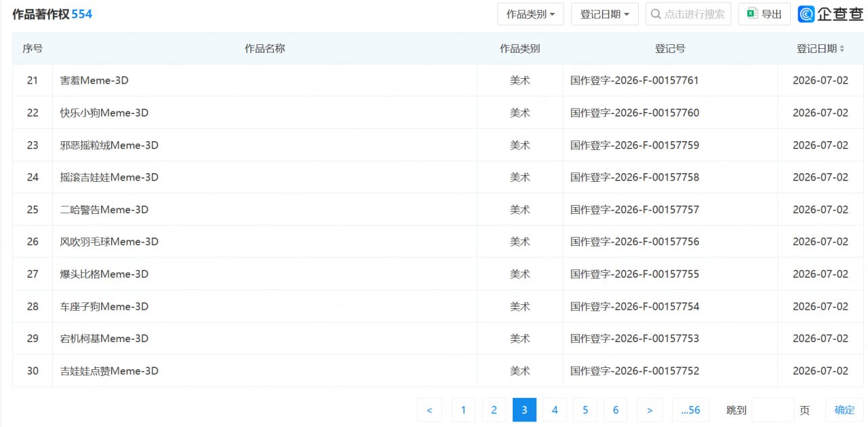This screenshot has height=427, width=868.
Task: Go to previous page arrow
Action: pyautogui.click(x=429, y=410)
